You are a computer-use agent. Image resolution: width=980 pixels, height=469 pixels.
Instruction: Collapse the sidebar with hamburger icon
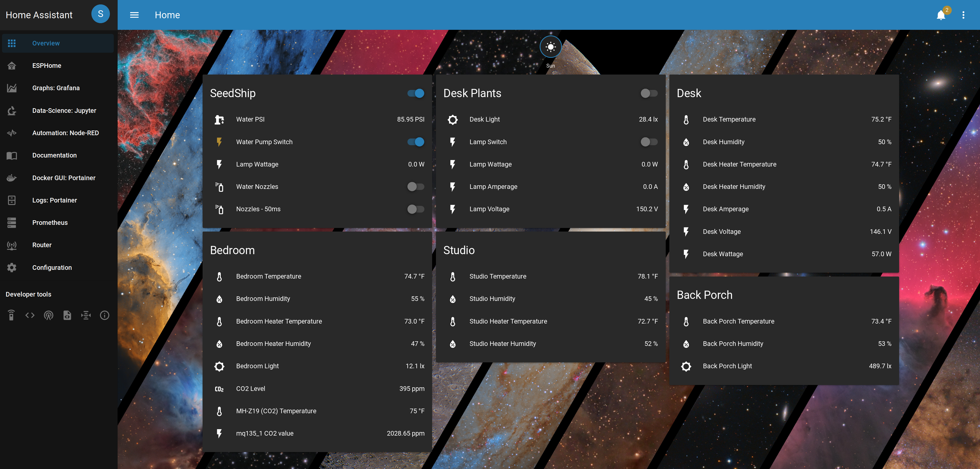[x=134, y=15]
